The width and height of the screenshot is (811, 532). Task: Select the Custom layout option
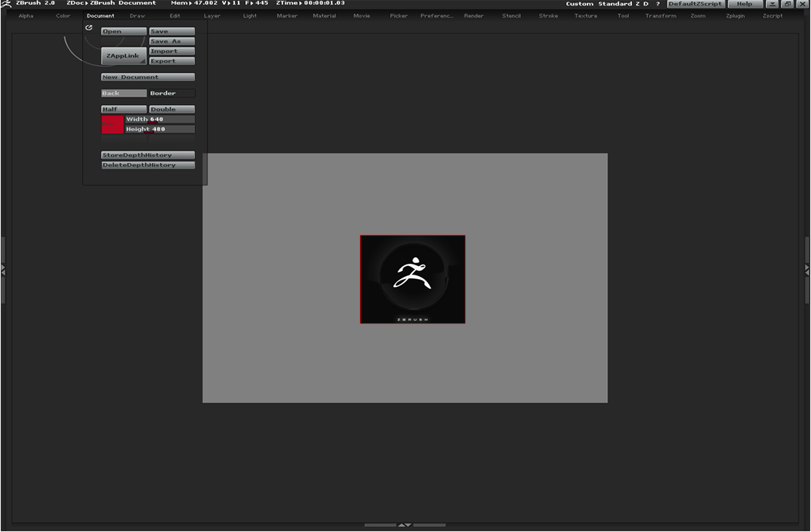tap(580, 4)
